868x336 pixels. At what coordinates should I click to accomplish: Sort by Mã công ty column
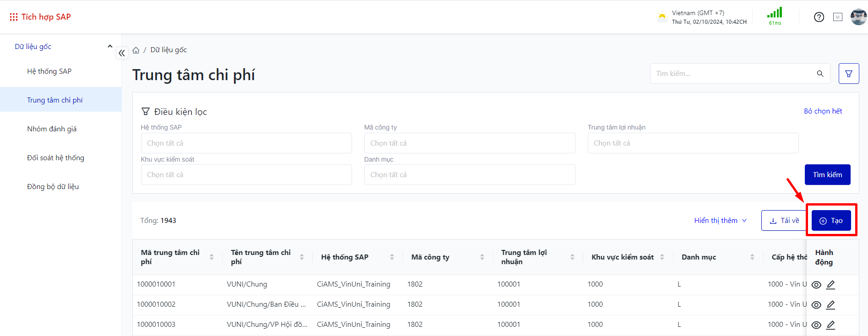(482, 257)
